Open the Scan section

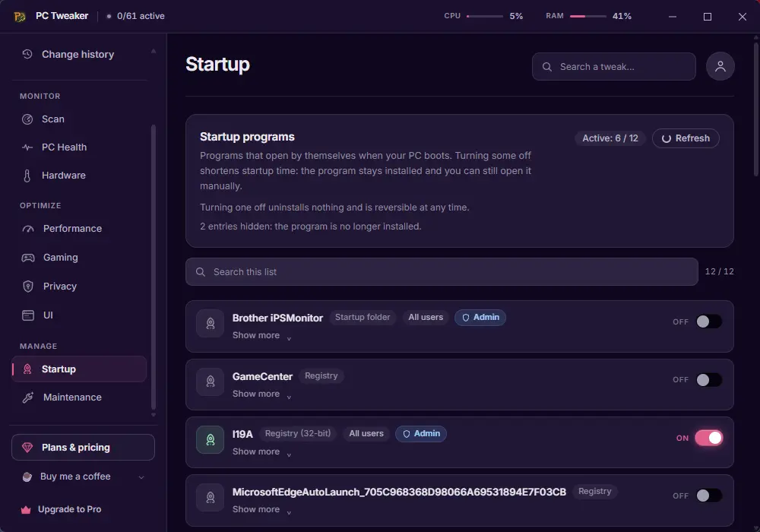pyautogui.click(x=79, y=119)
